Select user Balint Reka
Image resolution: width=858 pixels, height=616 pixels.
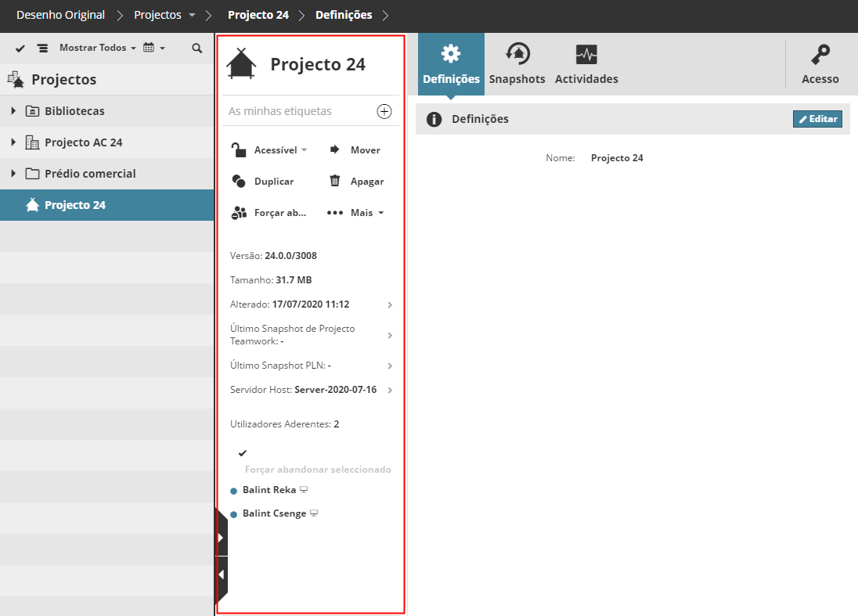pos(269,490)
